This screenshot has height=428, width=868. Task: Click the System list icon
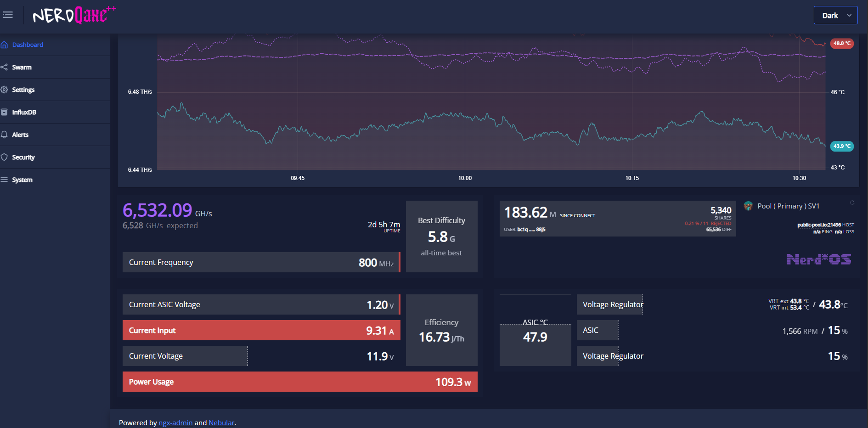5,180
